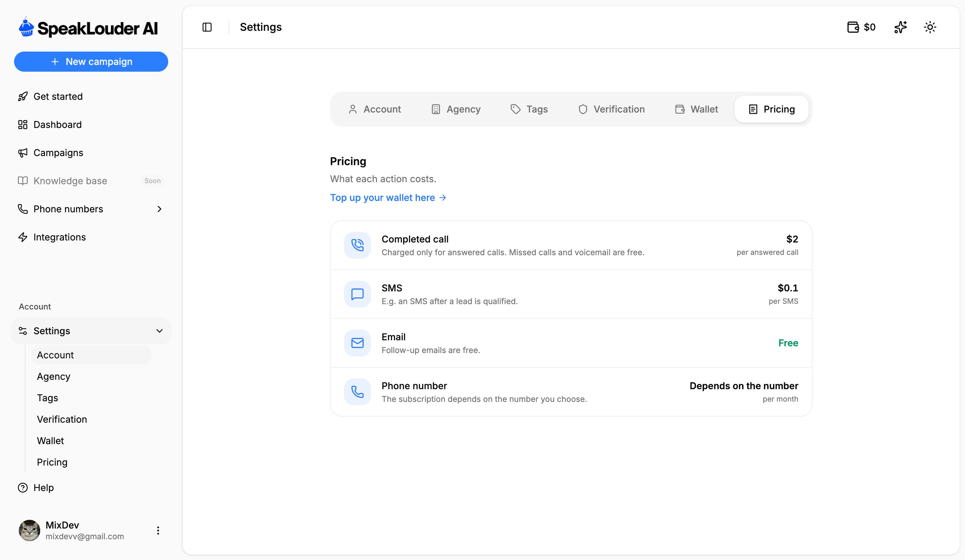The image size is (965, 560).
Task: Collapse the Settings section chevron
Action: coord(159,331)
